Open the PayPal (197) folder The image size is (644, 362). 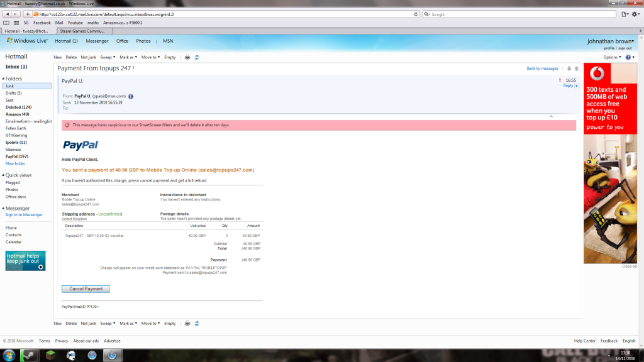click(x=17, y=156)
